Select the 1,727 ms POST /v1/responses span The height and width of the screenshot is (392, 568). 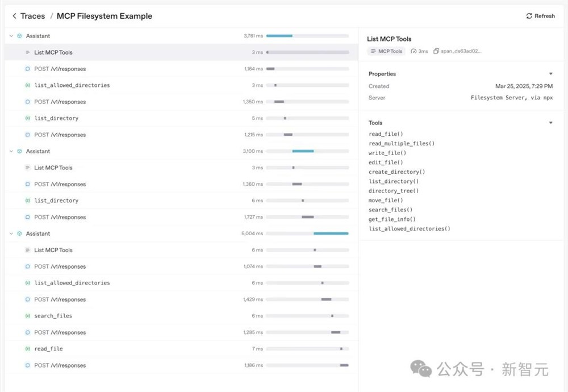(x=60, y=217)
